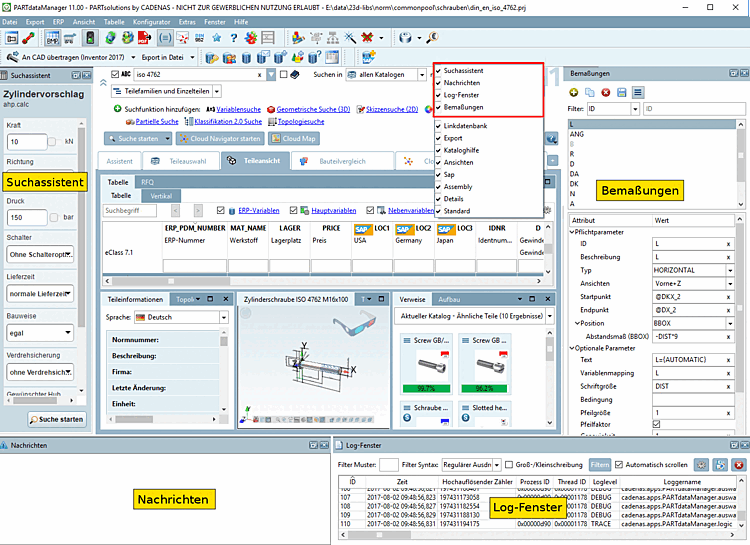Collapse Pflichtparameter section

[572, 232]
